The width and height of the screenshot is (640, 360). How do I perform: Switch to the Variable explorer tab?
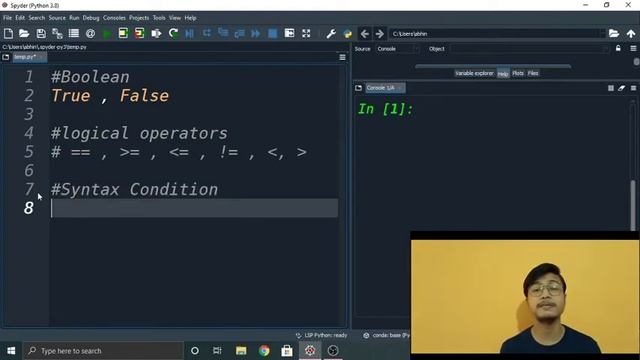point(474,73)
